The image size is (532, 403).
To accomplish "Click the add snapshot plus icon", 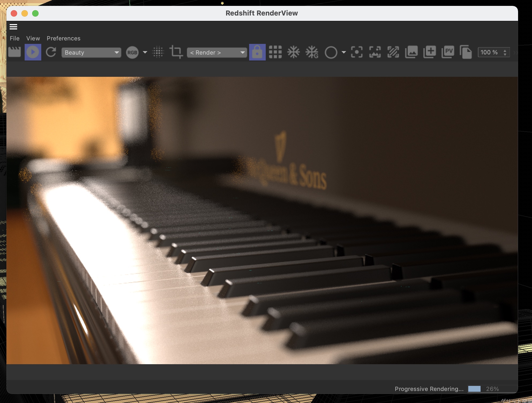I will coord(429,52).
